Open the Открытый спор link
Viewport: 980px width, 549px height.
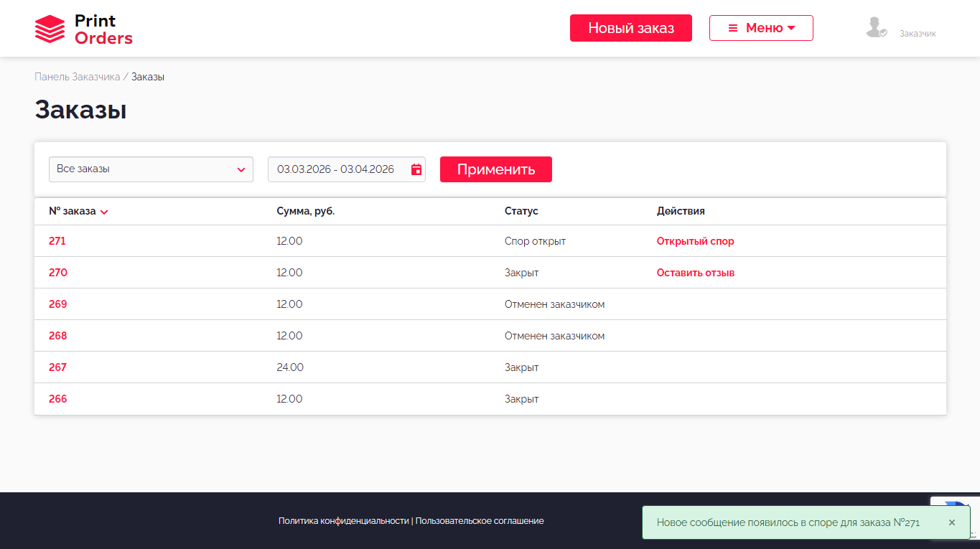pos(695,241)
